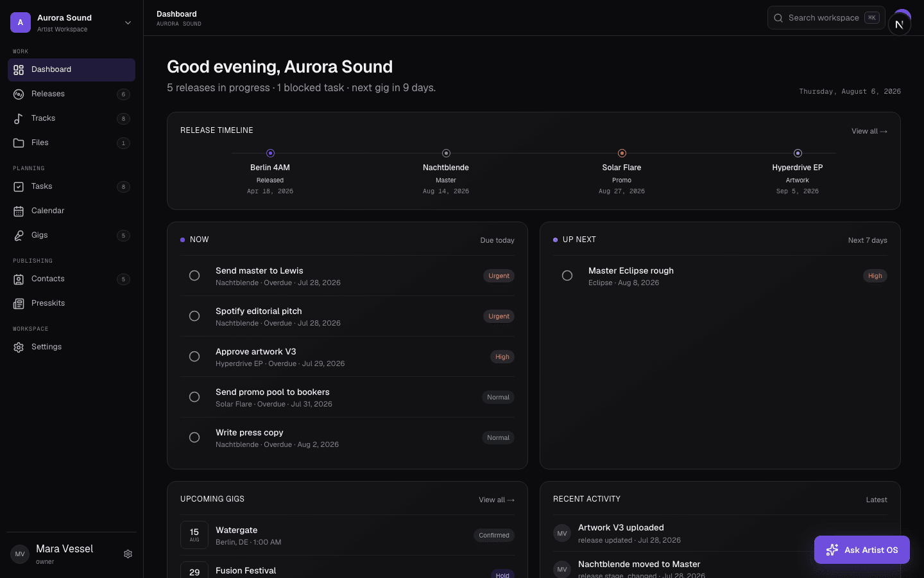Image resolution: width=924 pixels, height=578 pixels.
Task: Click the High badge on Approve artwork V3
Action: point(502,357)
